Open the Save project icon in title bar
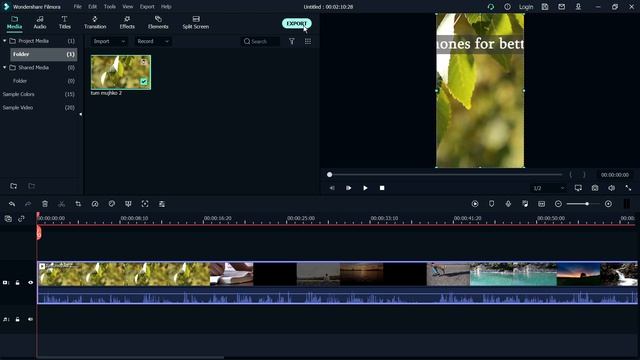 [x=545, y=7]
